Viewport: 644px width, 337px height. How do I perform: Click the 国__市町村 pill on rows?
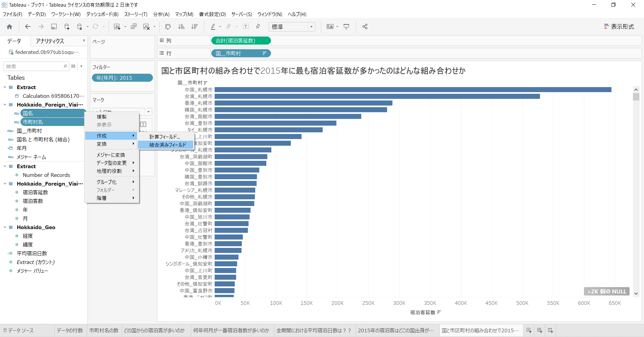(x=241, y=54)
